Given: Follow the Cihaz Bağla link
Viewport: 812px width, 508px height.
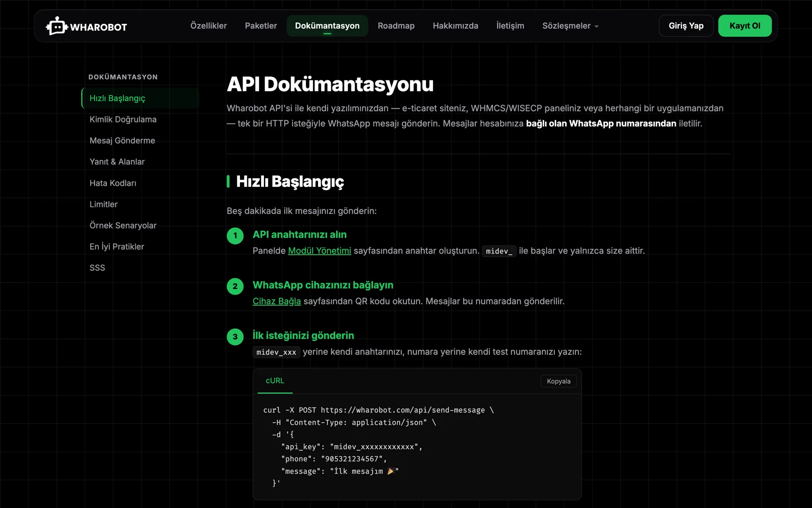Looking at the screenshot, I should click(x=277, y=301).
